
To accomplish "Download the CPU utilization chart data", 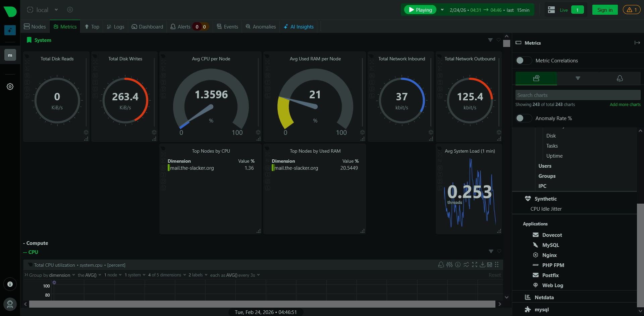I will (x=482, y=265).
